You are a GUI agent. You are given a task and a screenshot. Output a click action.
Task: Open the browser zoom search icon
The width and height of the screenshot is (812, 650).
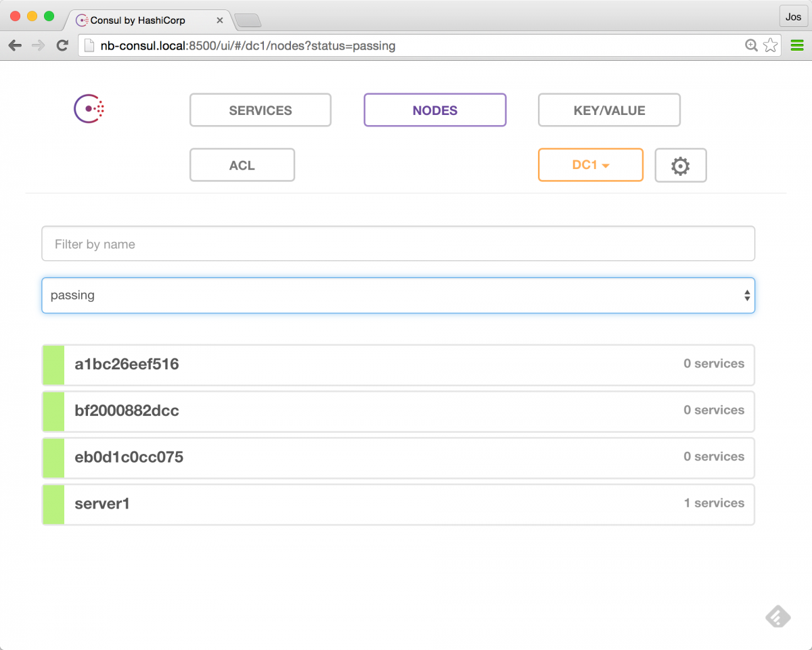pos(751,45)
